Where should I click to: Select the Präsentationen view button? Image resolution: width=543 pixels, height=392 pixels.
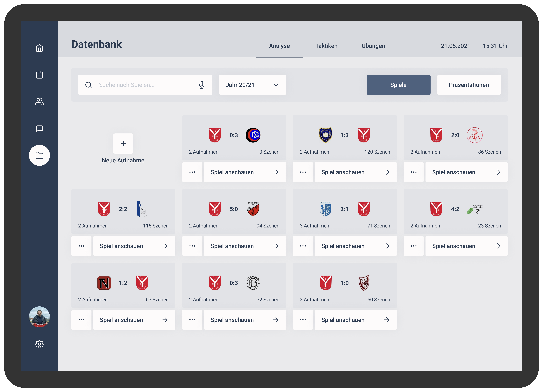(x=469, y=85)
